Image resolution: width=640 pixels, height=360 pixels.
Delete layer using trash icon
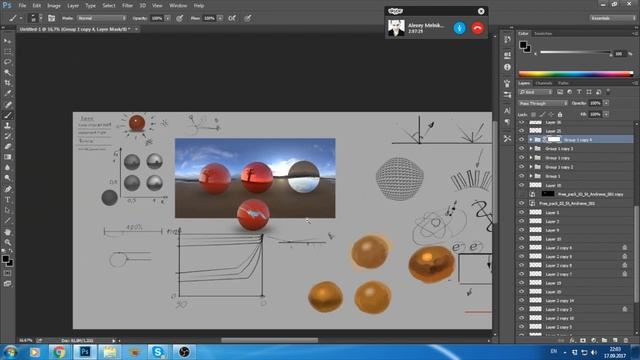click(x=626, y=340)
